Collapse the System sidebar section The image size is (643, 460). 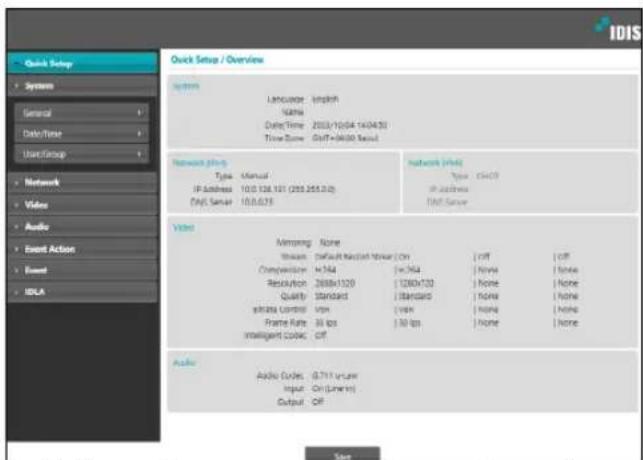point(82,86)
